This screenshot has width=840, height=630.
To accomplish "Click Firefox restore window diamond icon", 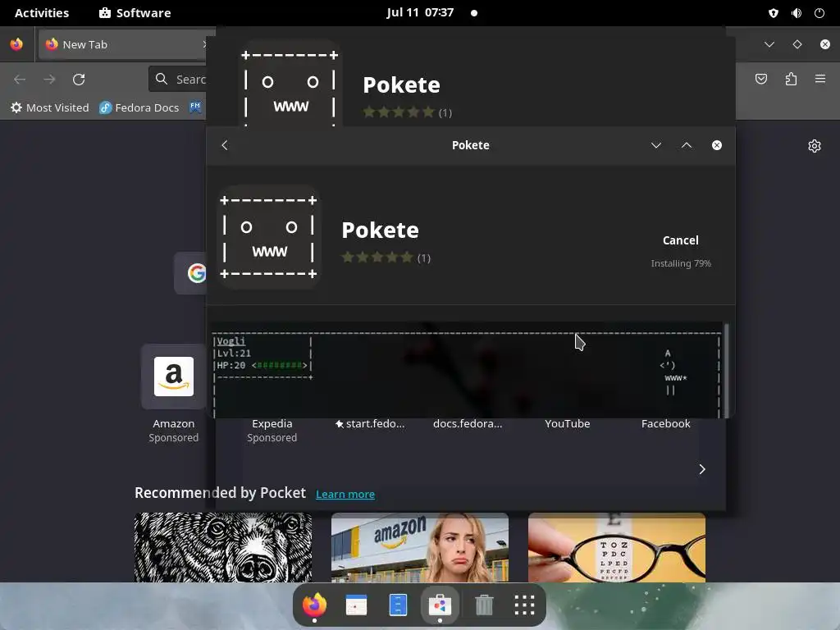I will tap(797, 44).
